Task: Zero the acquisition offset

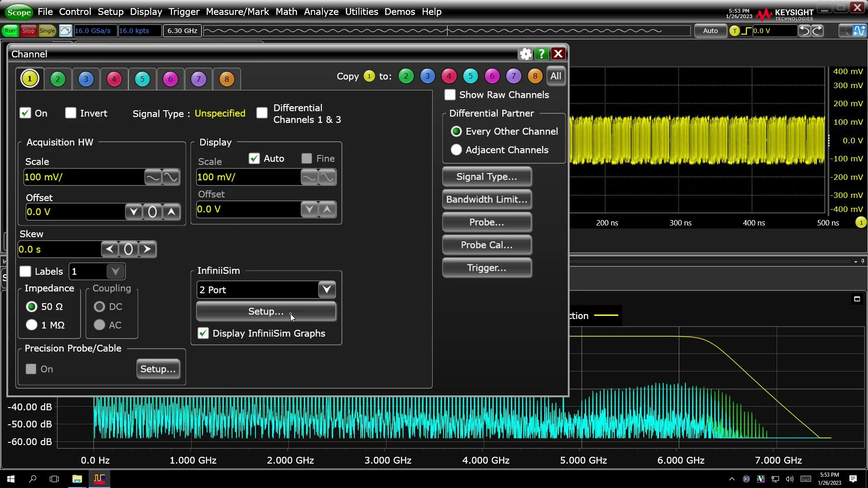Action: [152, 212]
